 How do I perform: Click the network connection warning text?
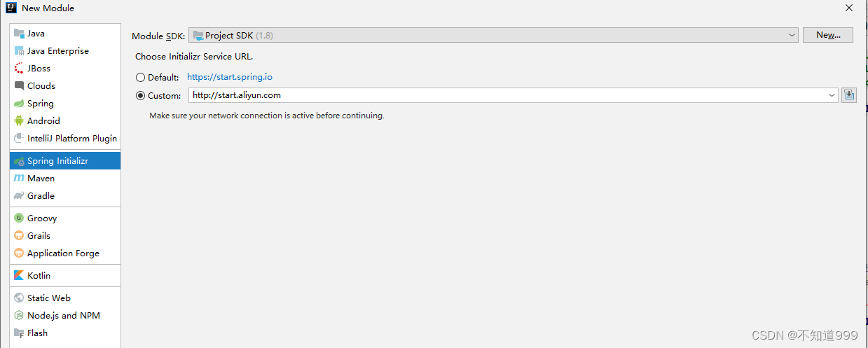click(x=267, y=116)
